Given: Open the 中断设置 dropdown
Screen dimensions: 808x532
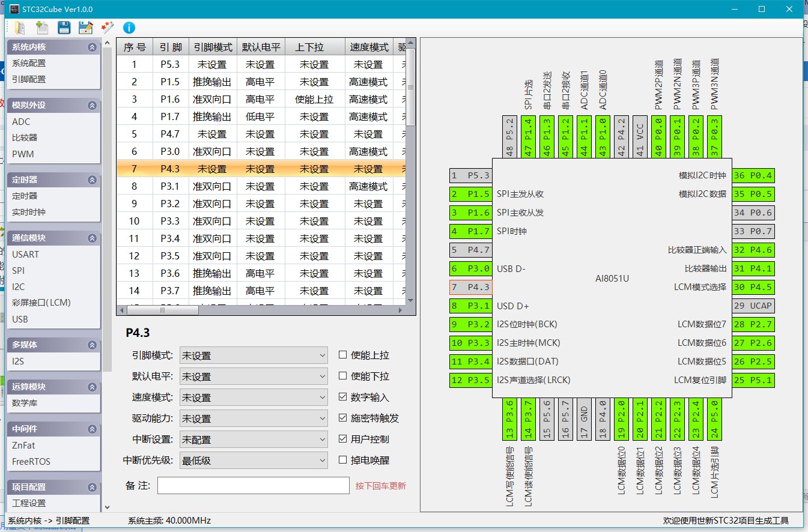Looking at the screenshot, I should pyautogui.click(x=254, y=440).
